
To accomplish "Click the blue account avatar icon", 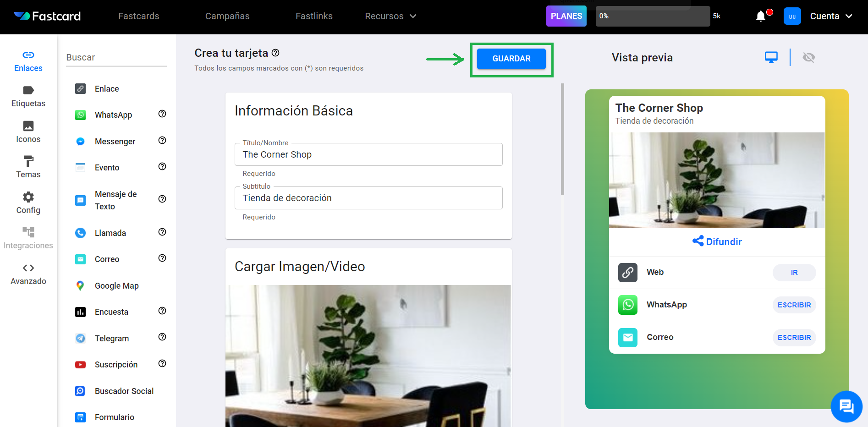I will (792, 16).
